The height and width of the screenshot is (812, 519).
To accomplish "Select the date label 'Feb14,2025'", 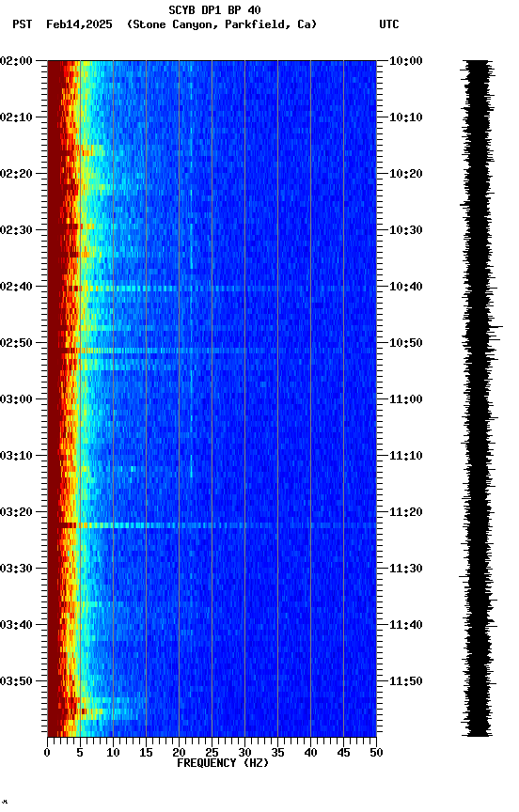I will 79,24.
